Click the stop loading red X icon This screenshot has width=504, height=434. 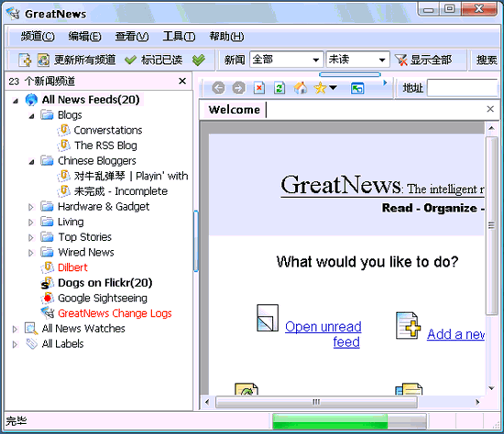259,88
